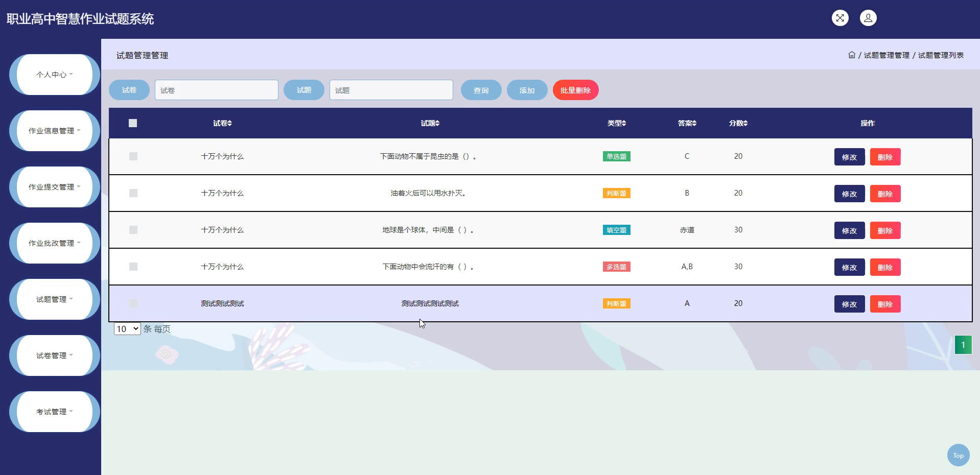Open 试题管理管理 breadcrumb link
Image resolution: width=980 pixels, height=475 pixels.
tap(886, 55)
